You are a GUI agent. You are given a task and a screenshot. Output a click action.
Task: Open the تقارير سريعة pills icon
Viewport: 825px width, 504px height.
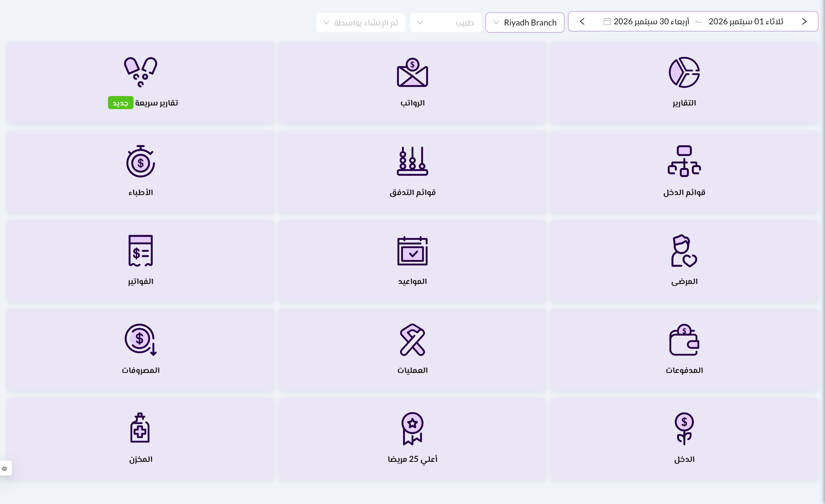point(141,72)
